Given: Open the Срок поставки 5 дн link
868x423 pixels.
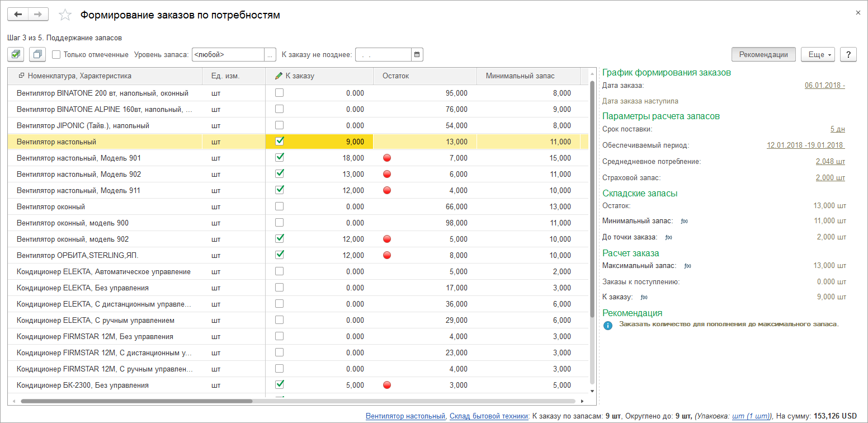Looking at the screenshot, I should (x=837, y=129).
